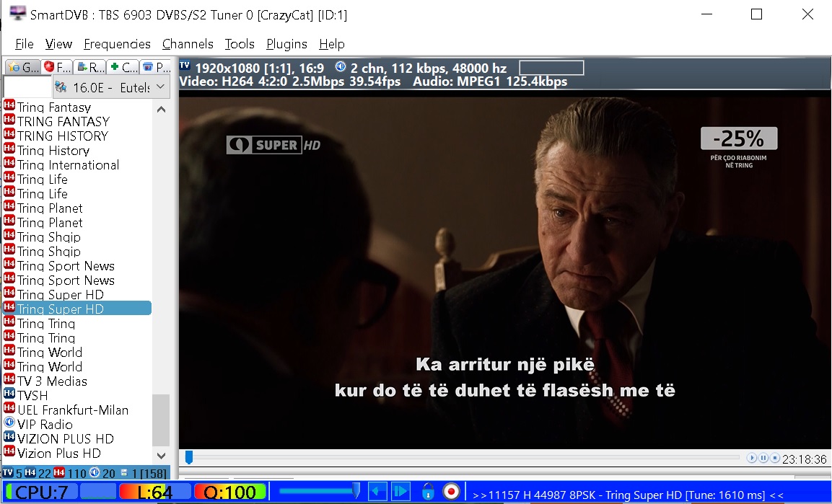Click the channel list scroll up arrow
The width and height of the screenshot is (832, 504).
point(162,110)
